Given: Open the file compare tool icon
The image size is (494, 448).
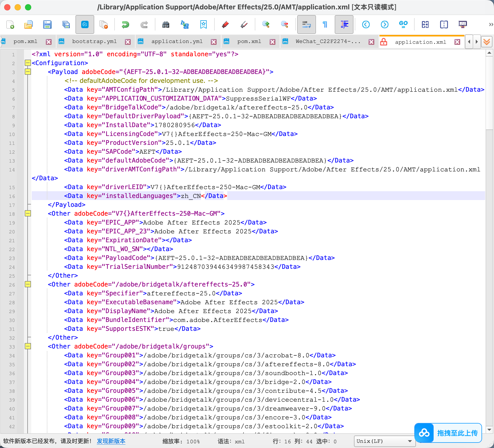Looking at the screenshot, I should pos(425,24).
